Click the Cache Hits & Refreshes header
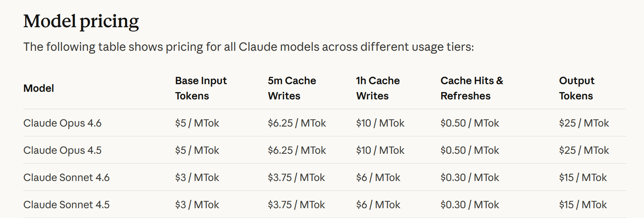This screenshot has height=218, width=644. point(472,88)
